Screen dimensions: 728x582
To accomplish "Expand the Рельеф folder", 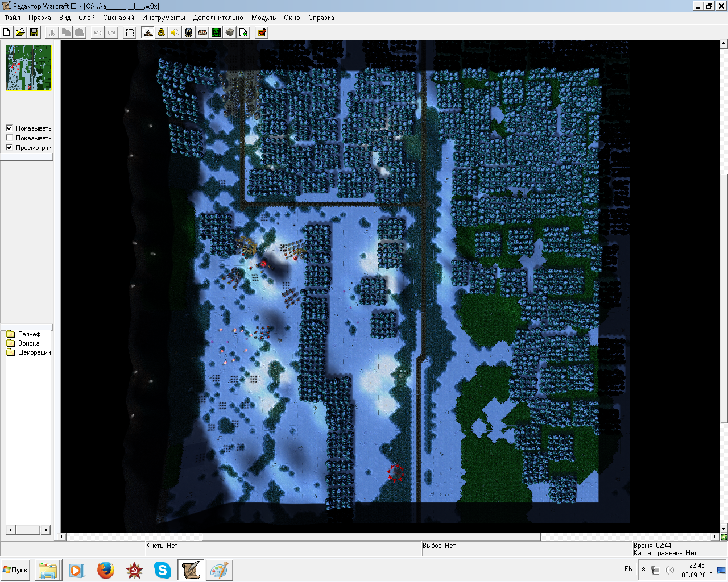I will (23, 334).
